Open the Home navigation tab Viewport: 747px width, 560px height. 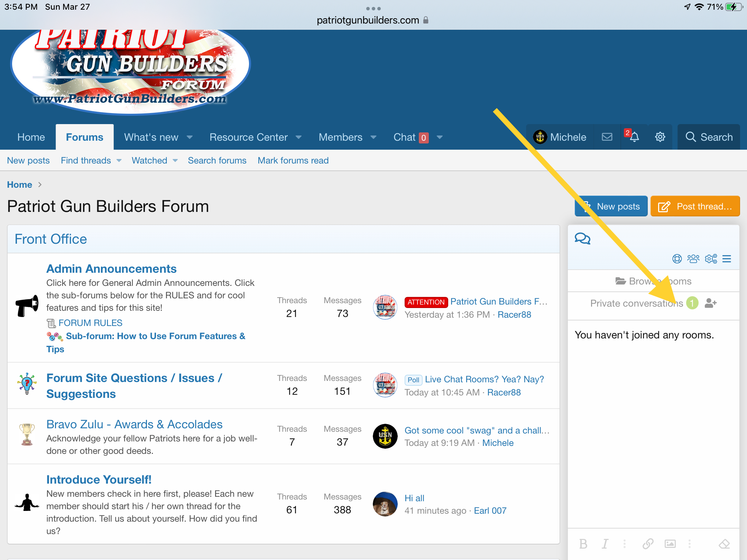[x=31, y=137]
